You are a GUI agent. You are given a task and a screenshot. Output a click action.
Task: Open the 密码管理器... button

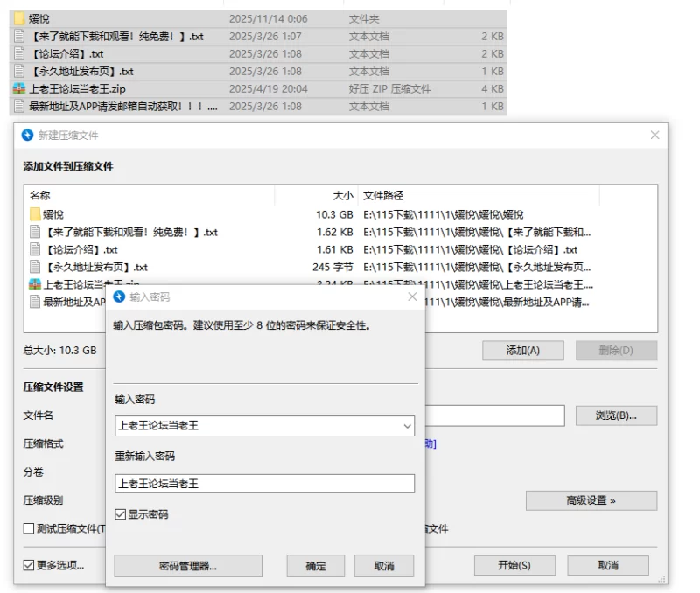(188, 566)
